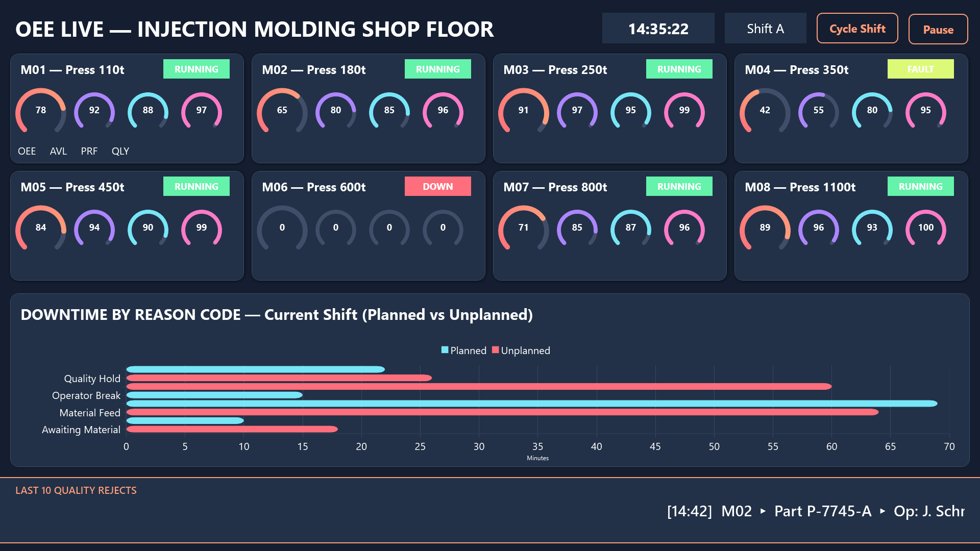Select M01 performance gauge showing 88
This screenshot has width=980, height=551.
[148, 111]
